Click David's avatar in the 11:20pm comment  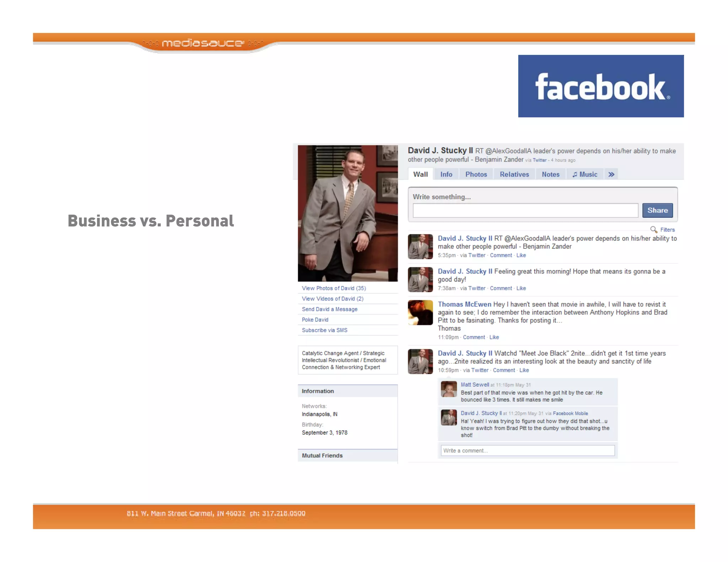(449, 417)
